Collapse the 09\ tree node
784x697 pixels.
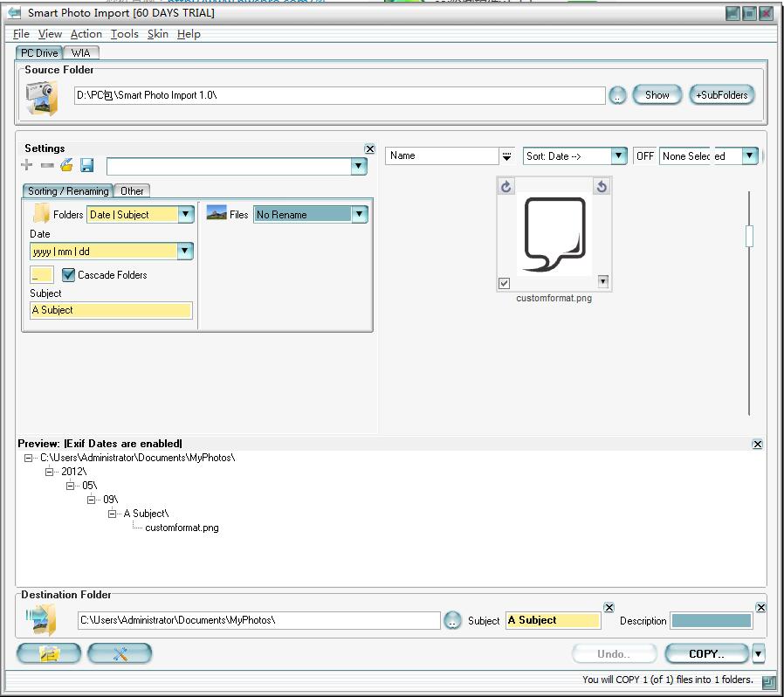[x=91, y=500]
